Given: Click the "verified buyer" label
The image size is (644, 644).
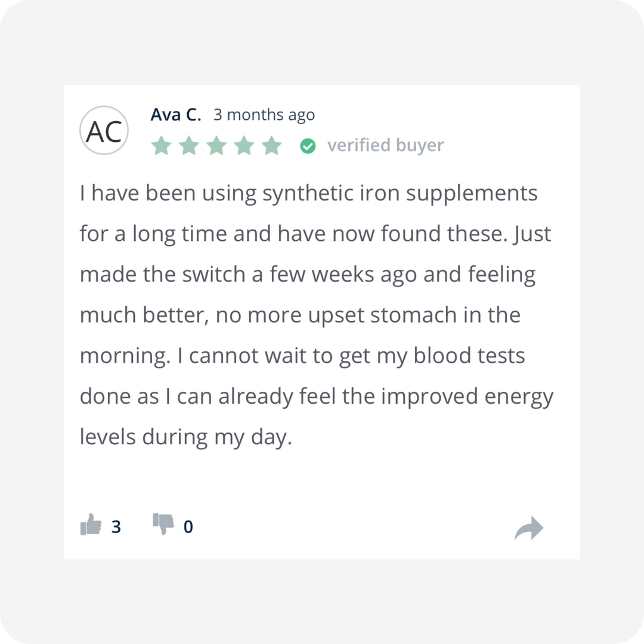Looking at the screenshot, I should 386,145.
